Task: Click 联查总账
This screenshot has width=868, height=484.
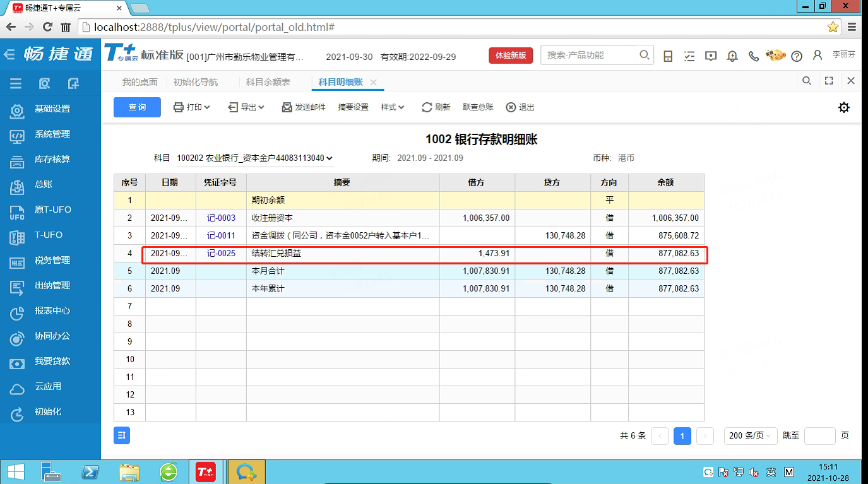Action: 478,107
